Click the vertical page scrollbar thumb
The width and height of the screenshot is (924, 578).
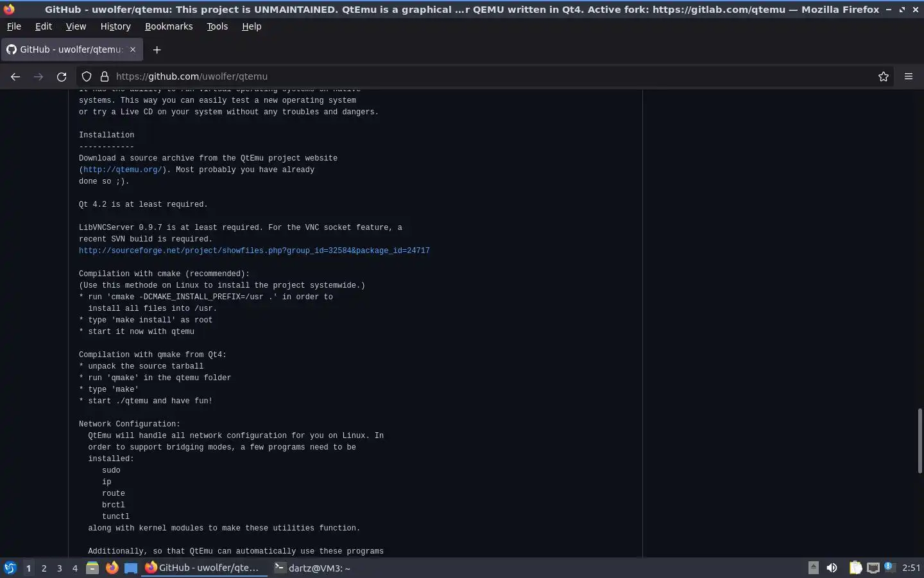pos(920,441)
